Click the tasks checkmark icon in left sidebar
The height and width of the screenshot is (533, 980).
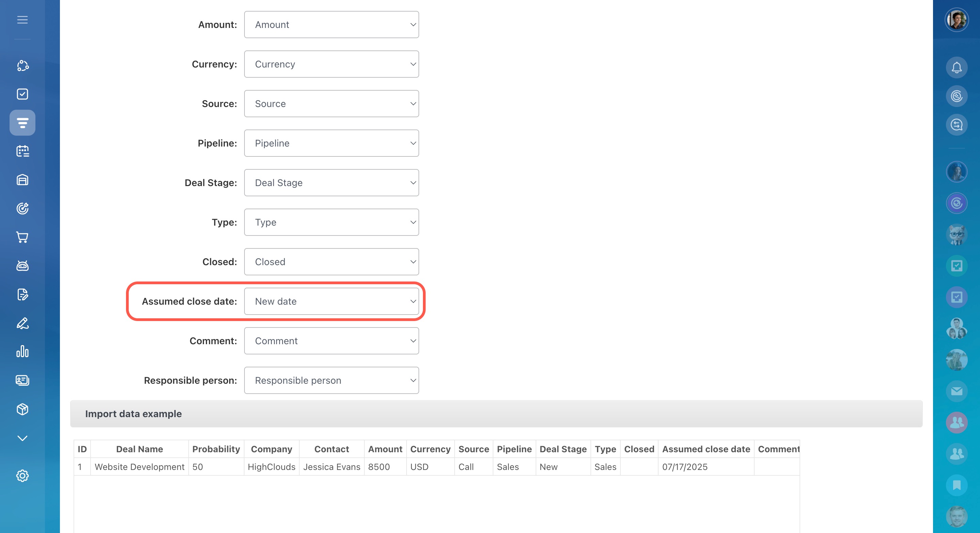click(x=22, y=94)
